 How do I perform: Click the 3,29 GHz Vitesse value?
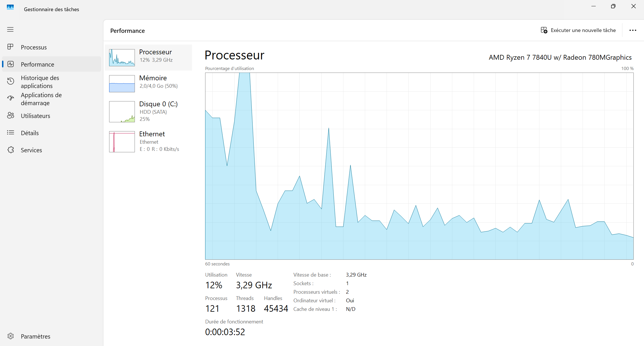click(254, 285)
